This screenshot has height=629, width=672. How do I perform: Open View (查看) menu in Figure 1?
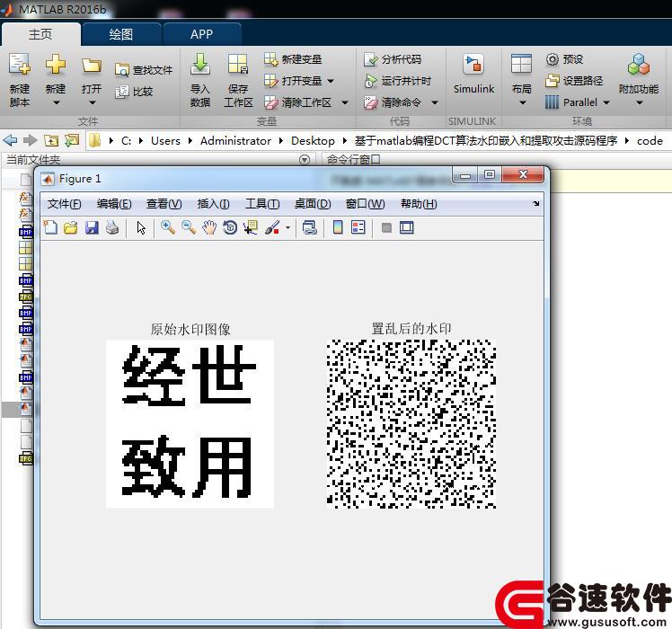(164, 204)
